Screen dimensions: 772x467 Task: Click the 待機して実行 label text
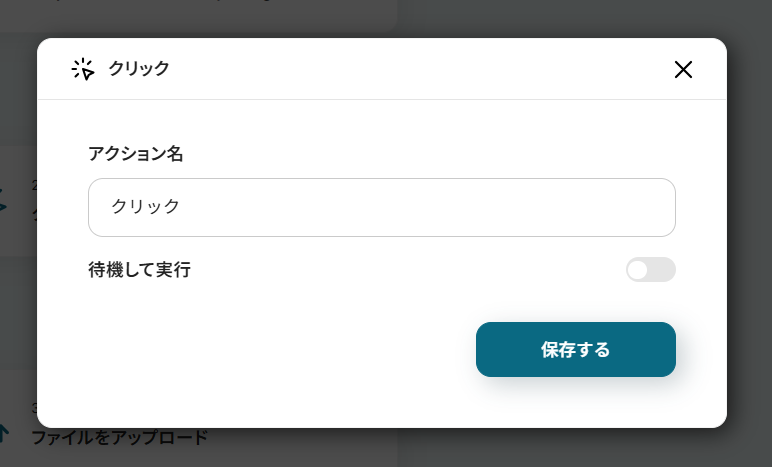(x=139, y=270)
